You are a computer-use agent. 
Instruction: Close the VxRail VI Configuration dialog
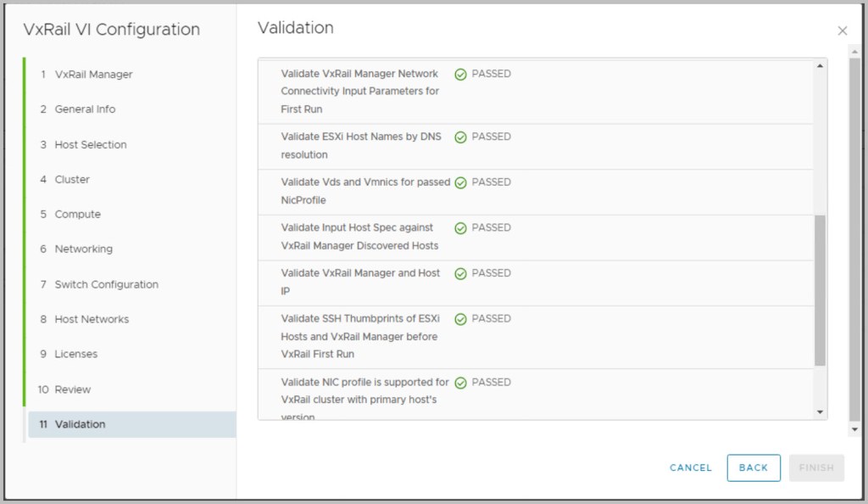pyautogui.click(x=842, y=31)
